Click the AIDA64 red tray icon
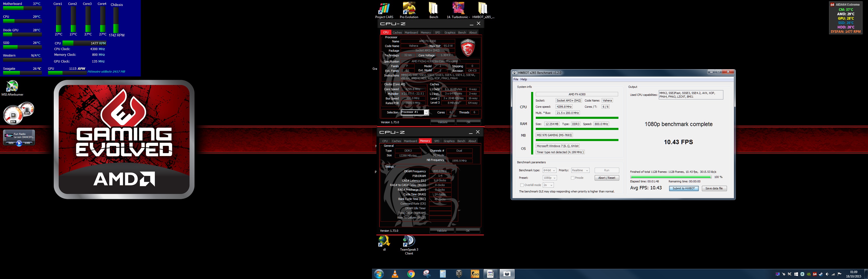Image resolution: width=868 pixels, height=279 pixels. [815, 274]
